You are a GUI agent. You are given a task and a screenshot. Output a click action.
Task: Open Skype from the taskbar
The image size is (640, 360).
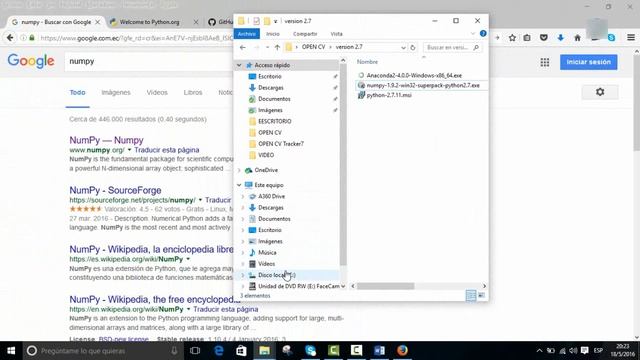(310, 351)
